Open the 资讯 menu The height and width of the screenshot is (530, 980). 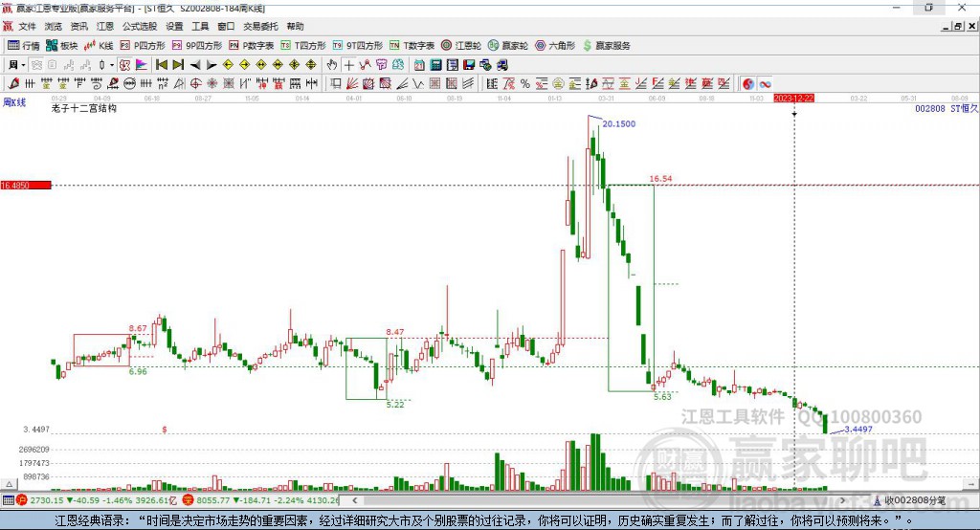pyautogui.click(x=78, y=26)
